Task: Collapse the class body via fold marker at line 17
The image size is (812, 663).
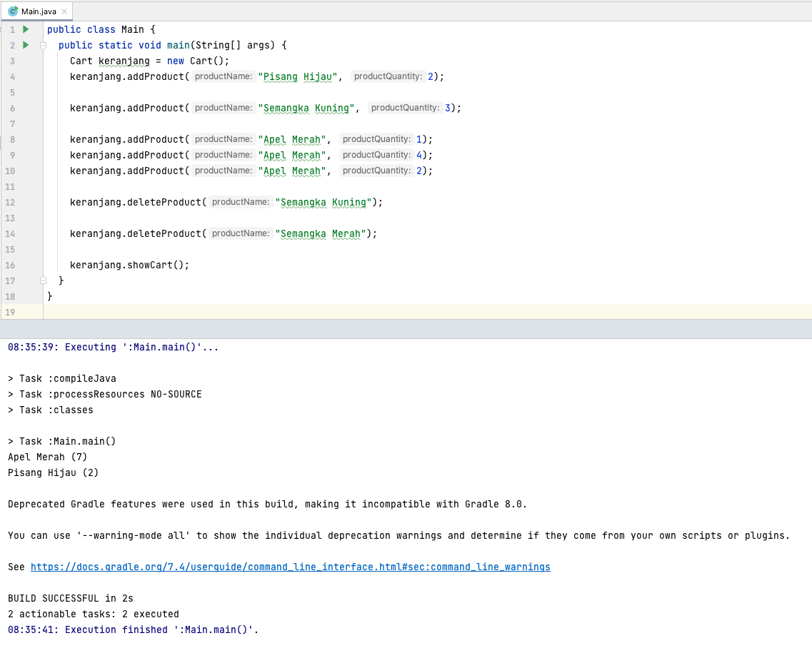Action: pos(43,280)
